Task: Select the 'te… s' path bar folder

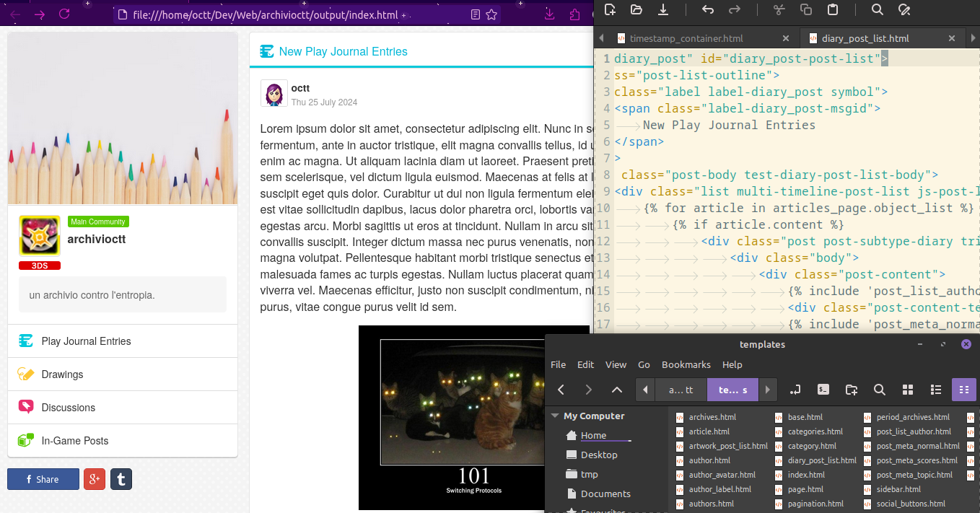Action: pos(733,390)
